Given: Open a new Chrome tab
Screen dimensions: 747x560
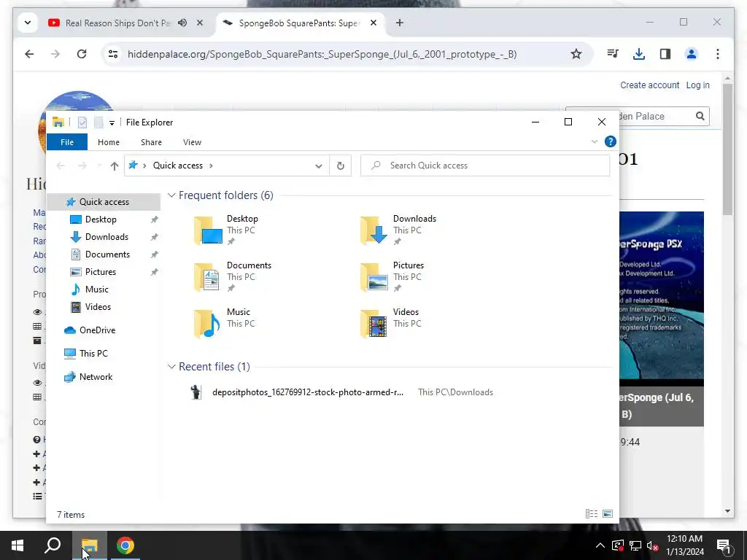Looking at the screenshot, I should click(400, 23).
